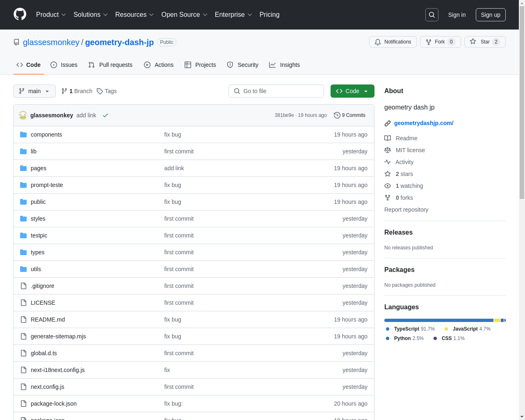525x420 pixels.
Task: Click the JavaScript 4.7% language entry
Action: [468, 329]
